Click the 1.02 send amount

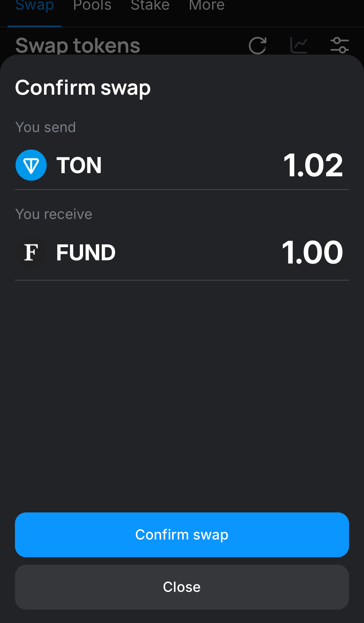(313, 165)
